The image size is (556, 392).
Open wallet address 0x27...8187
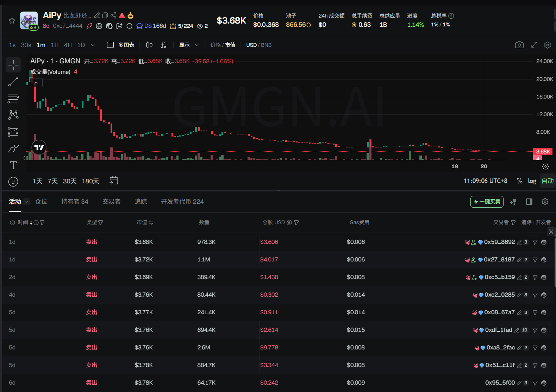click(499, 259)
